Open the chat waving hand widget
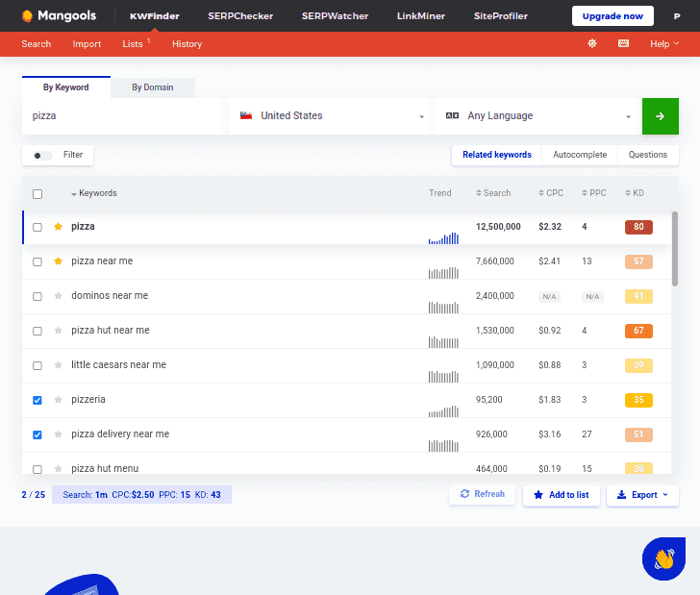Screen dimensions: 700x595 (x=663, y=558)
